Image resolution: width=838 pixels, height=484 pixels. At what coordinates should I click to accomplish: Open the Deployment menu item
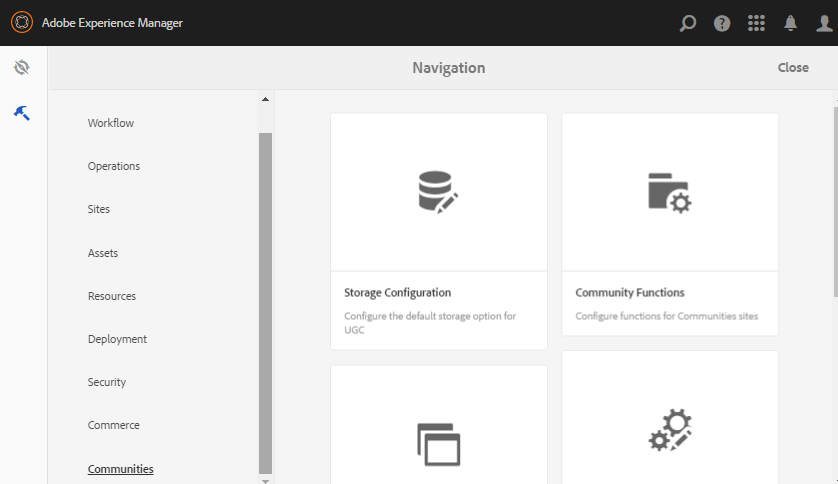click(x=117, y=339)
